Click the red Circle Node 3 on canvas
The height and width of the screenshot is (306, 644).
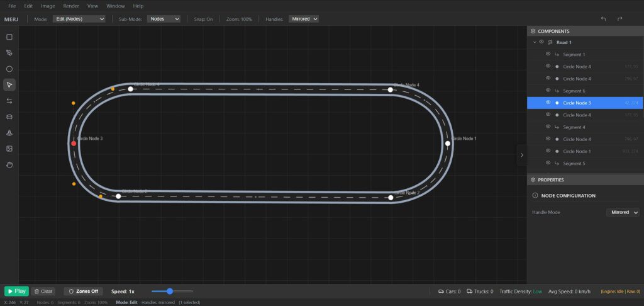pos(74,144)
